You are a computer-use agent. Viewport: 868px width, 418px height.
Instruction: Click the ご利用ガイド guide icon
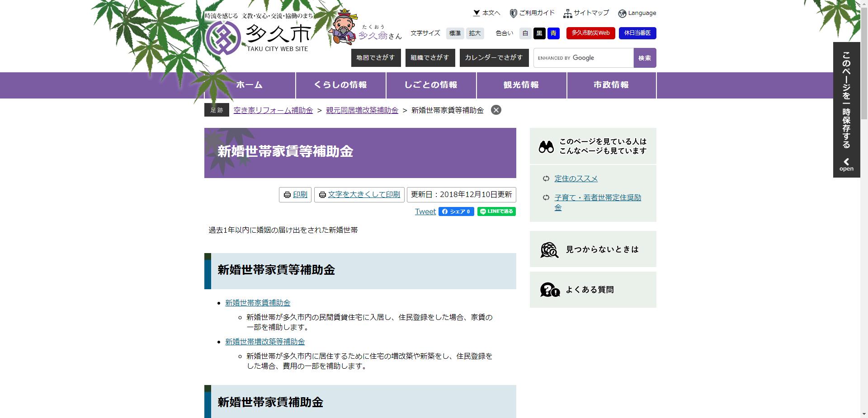coord(513,13)
